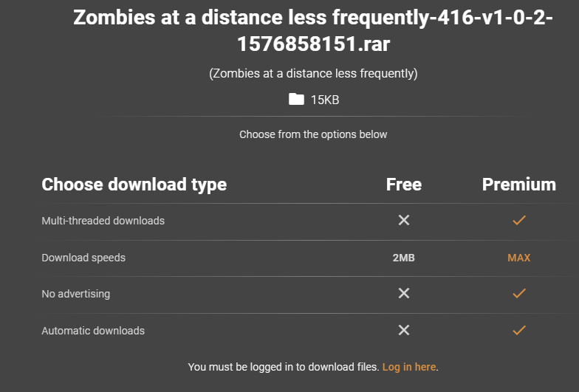
Task: Open the 'Log in here' link
Action: coord(408,366)
